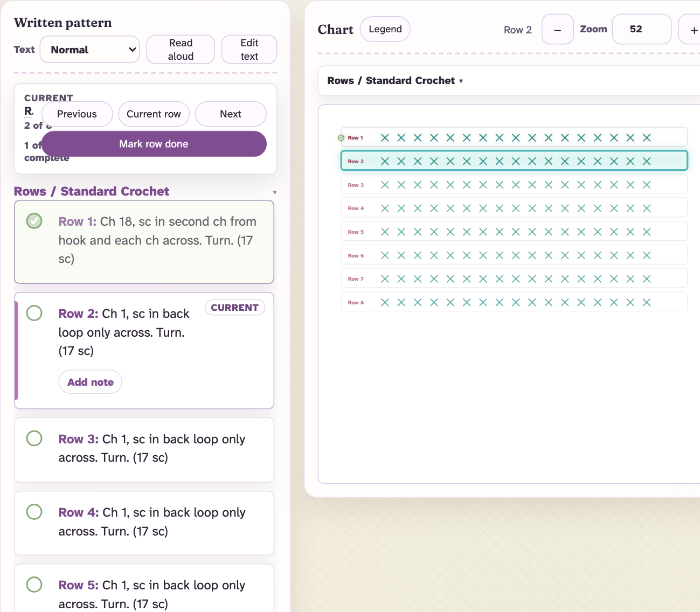Click the Row 3 written instruction card
The image size is (700, 612).
[x=144, y=450]
